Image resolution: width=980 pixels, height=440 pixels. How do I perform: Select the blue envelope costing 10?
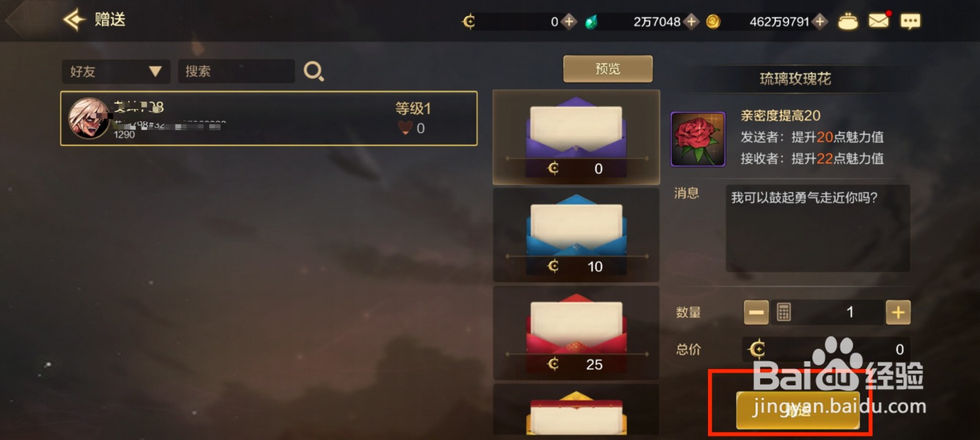(576, 235)
